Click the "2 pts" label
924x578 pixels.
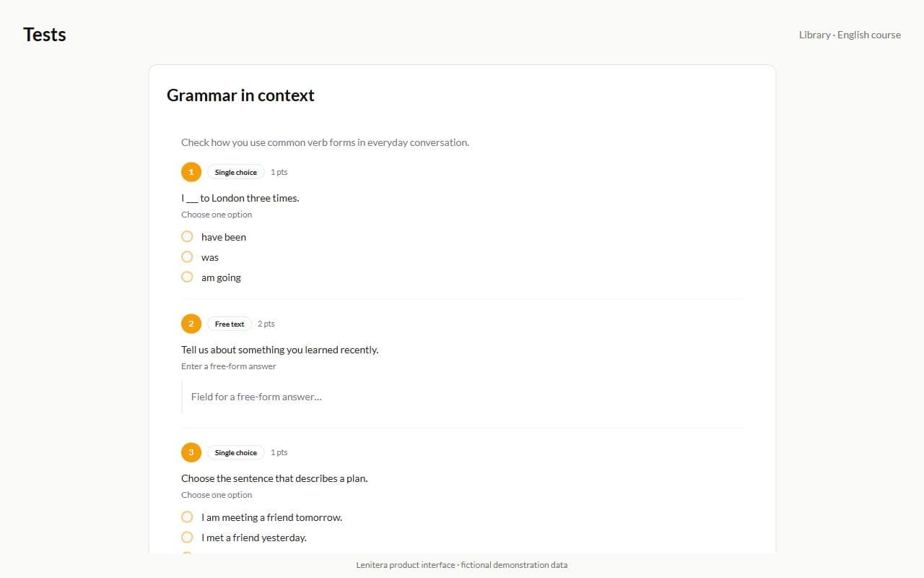click(266, 324)
